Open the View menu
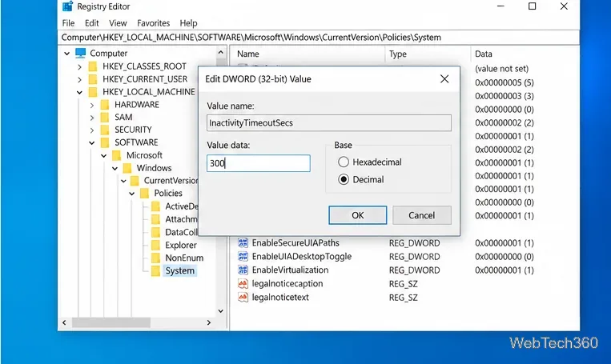Image resolution: width=611 pixels, height=364 pixels. click(118, 23)
